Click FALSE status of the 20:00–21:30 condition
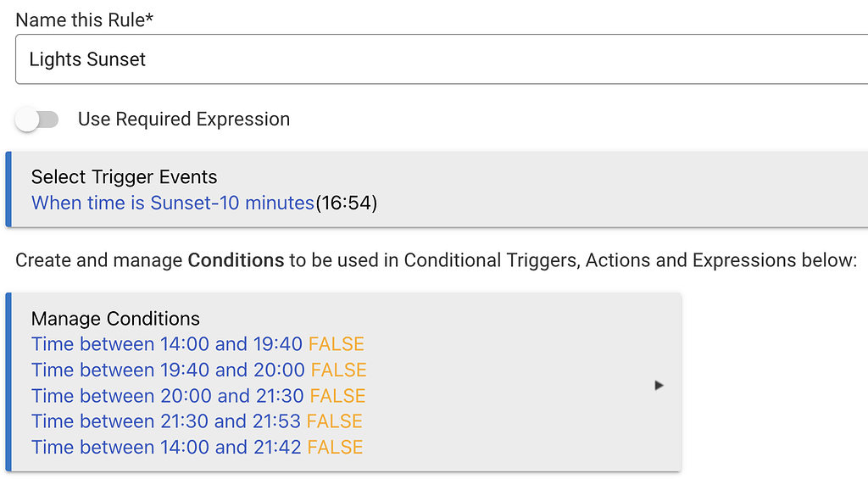This screenshot has width=868, height=479. tap(338, 396)
